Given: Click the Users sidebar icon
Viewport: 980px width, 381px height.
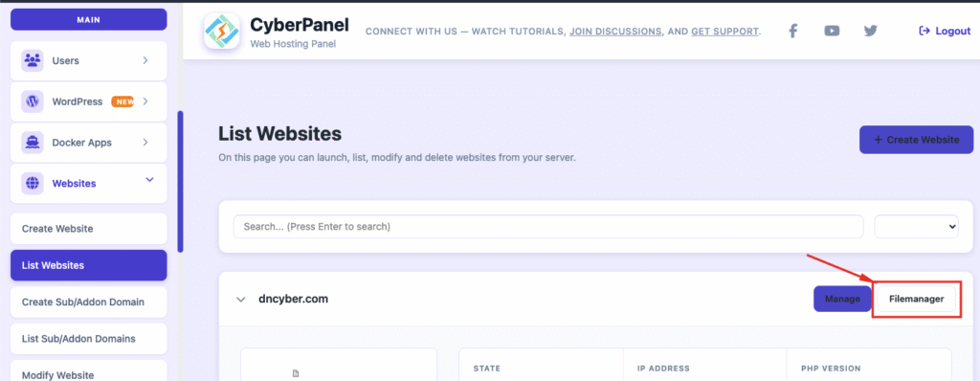Looking at the screenshot, I should pos(32,60).
